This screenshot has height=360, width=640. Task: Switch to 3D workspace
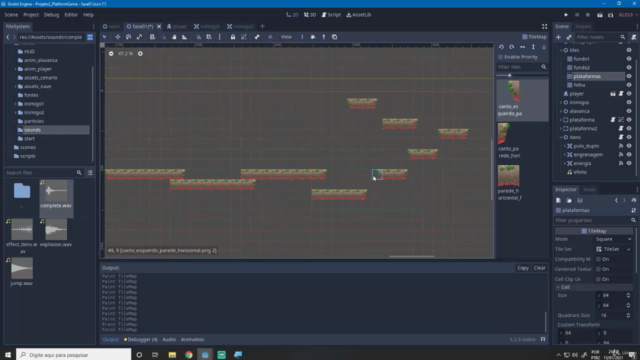coord(310,15)
